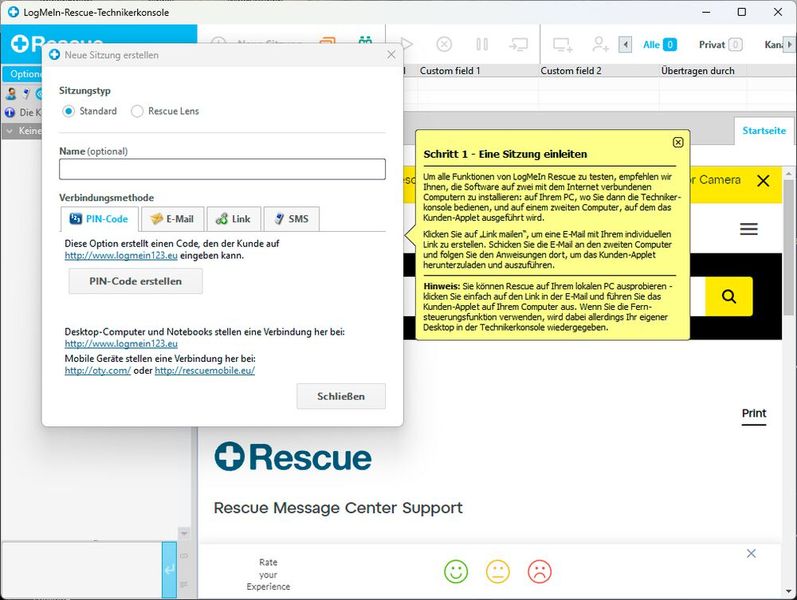797x600 pixels.
Task: Click the Print link
Action: pos(754,413)
